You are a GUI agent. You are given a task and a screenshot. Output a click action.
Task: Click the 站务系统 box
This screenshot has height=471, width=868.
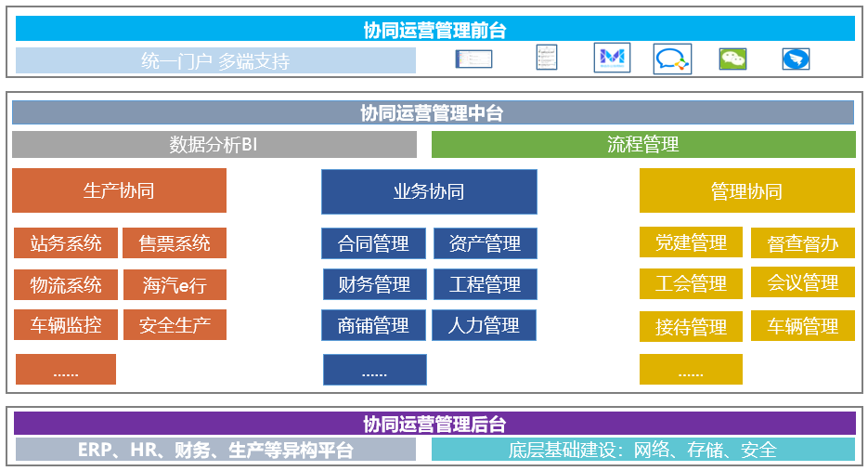tap(66, 243)
